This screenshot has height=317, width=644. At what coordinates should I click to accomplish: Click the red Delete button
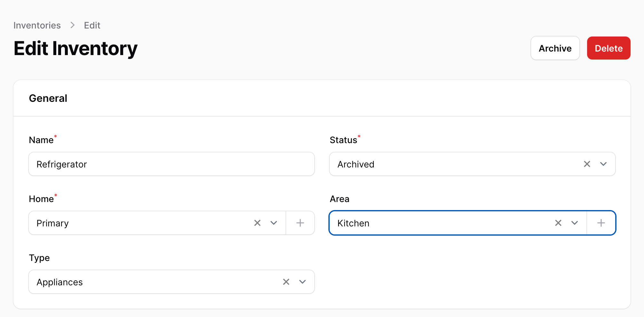tap(608, 48)
